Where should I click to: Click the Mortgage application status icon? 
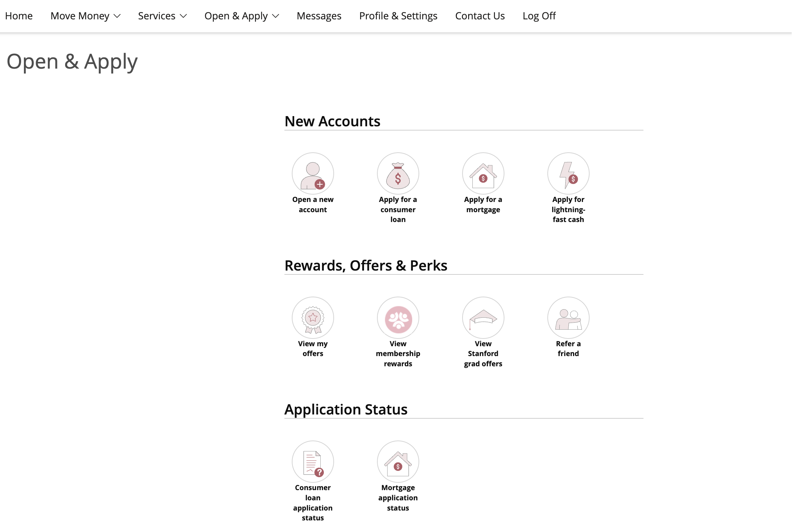click(398, 462)
